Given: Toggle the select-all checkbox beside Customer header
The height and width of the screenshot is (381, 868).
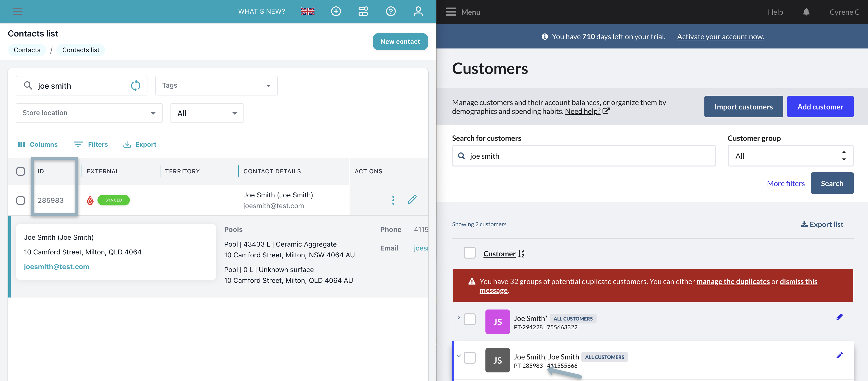Looking at the screenshot, I should pos(469,253).
